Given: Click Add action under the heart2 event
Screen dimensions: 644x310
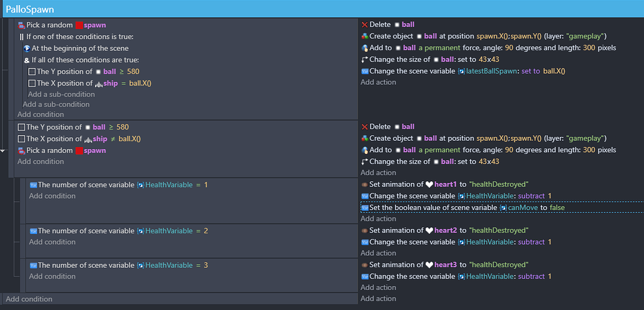Looking at the screenshot, I should (x=378, y=253).
